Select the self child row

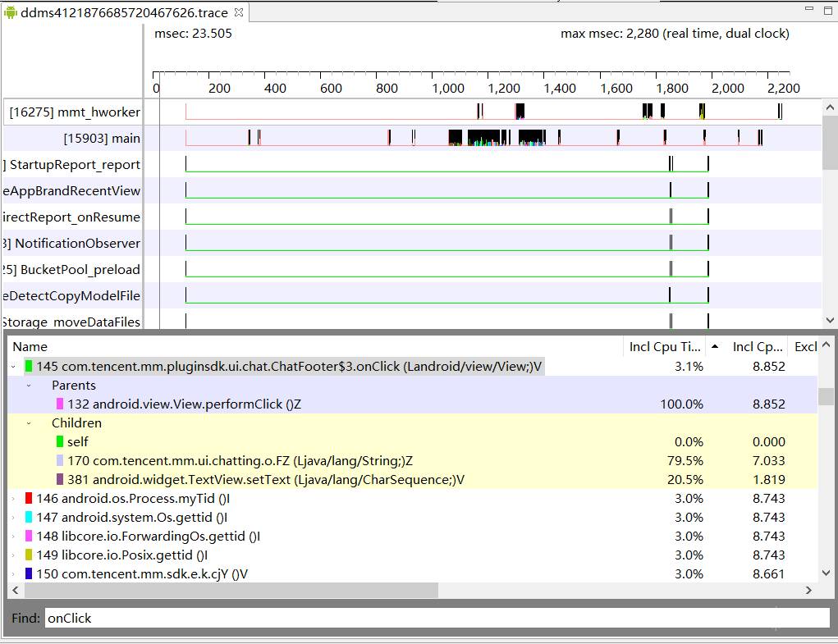point(412,441)
